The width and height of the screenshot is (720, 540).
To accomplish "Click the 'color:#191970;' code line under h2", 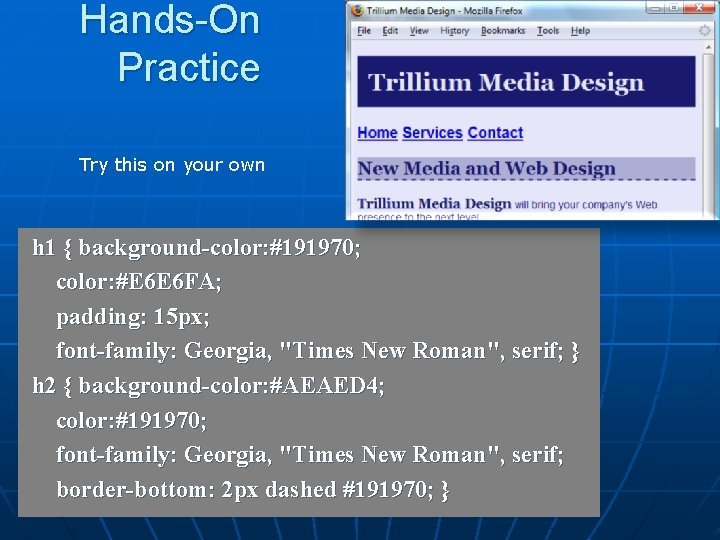I will tap(131, 420).
